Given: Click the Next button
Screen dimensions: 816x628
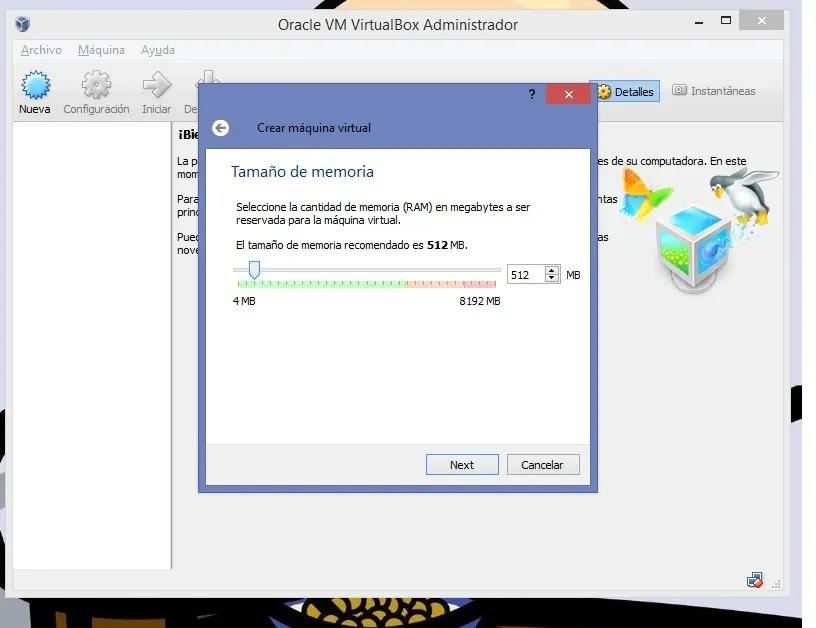Looking at the screenshot, I should (x=462, y=465).
